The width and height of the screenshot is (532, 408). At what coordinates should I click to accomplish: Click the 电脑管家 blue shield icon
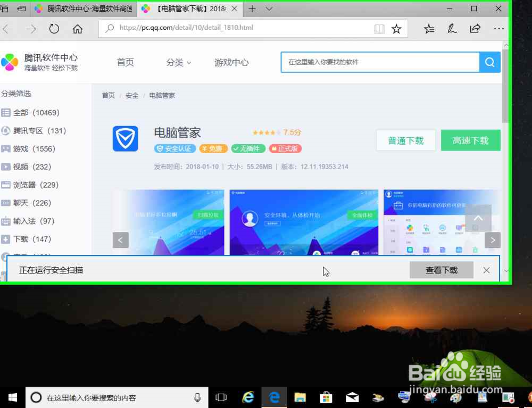pyautogui.click(x=125, y=139)
